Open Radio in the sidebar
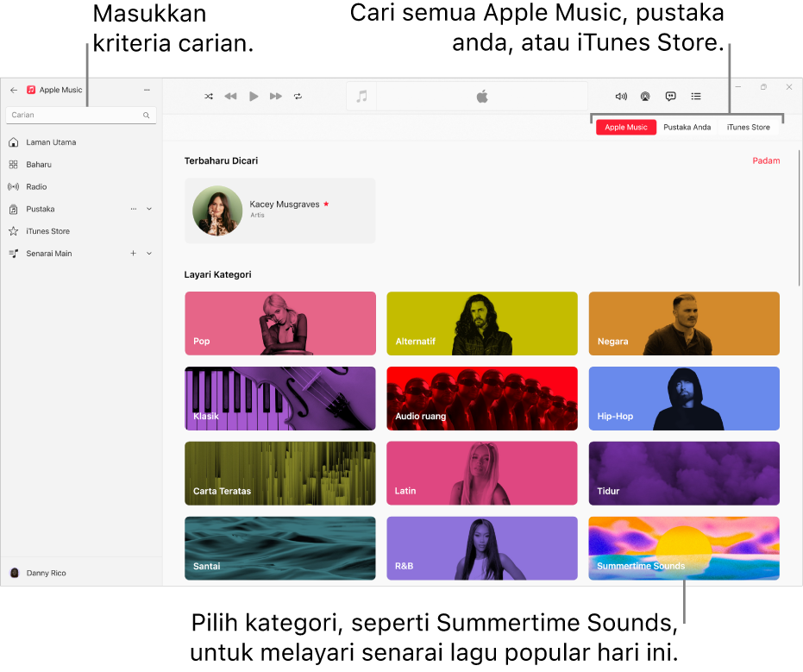803x672 pixels. tap(81, 187)
